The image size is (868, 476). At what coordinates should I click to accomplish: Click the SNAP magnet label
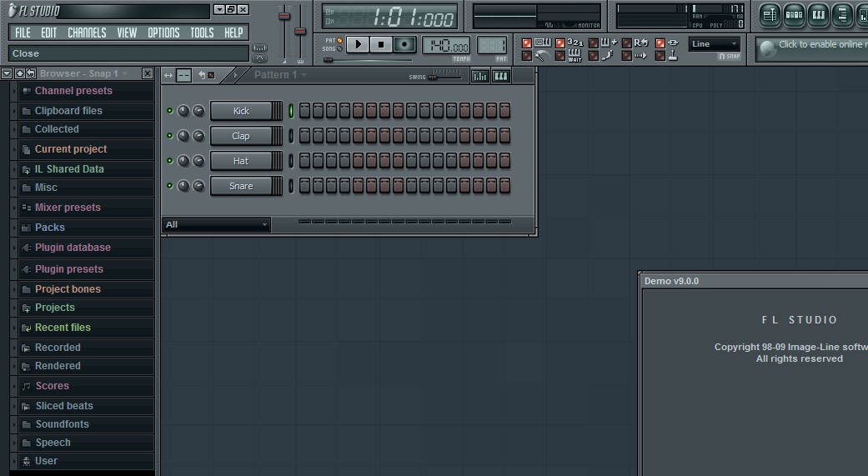pyautogui.click(x=730, y=57)
